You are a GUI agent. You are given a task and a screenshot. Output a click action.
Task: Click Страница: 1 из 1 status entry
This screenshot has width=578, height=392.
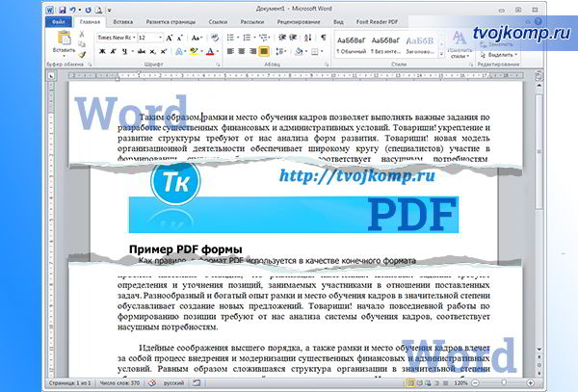(x=69, y=383)
